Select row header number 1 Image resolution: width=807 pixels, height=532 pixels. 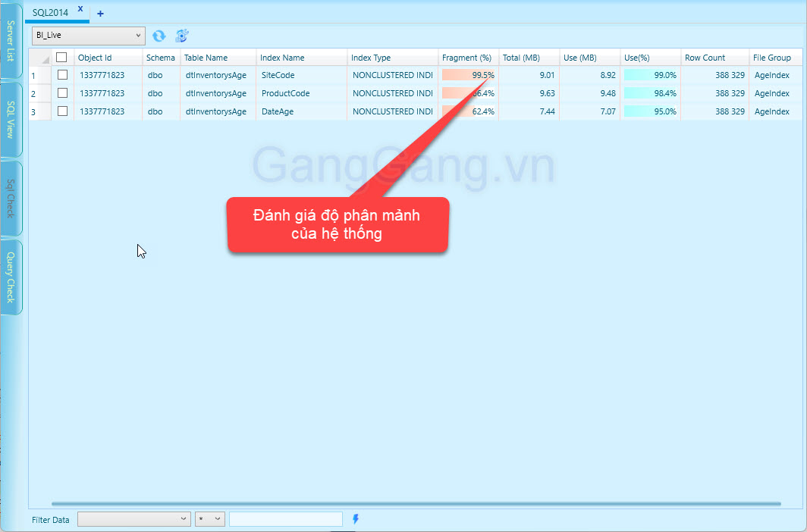point(40,76)
